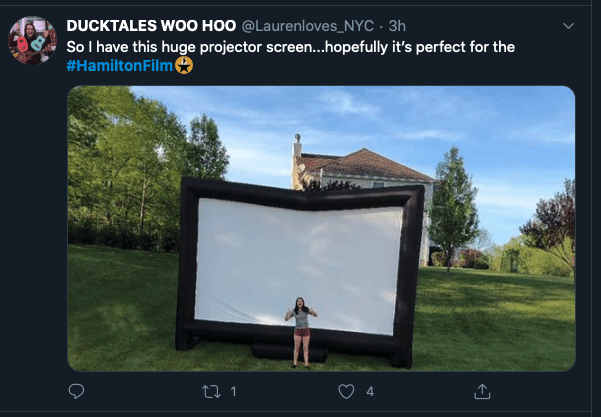601x417 pixels.
Task: View the retweet count of 1
Action: [233, 392]
